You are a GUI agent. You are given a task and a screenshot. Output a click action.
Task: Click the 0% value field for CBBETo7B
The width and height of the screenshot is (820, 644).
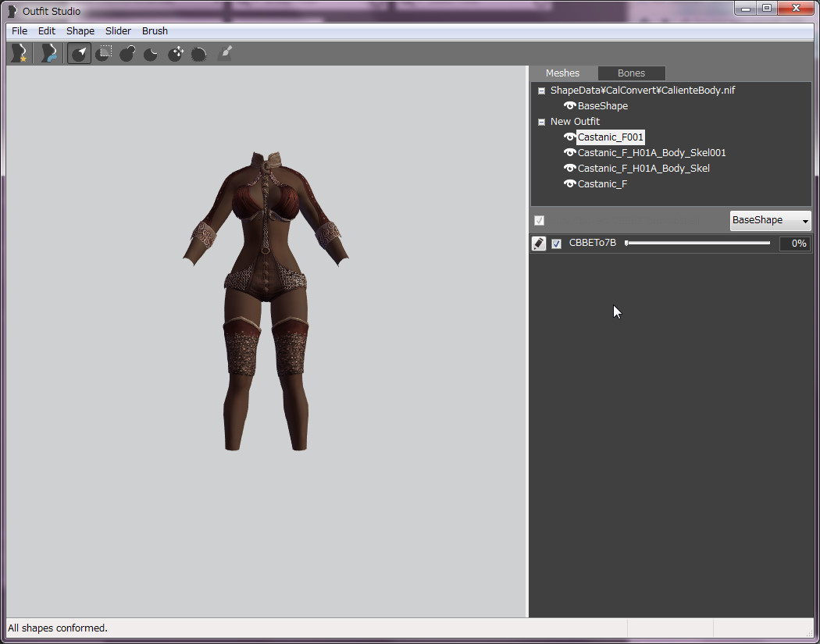coord(794,244)
